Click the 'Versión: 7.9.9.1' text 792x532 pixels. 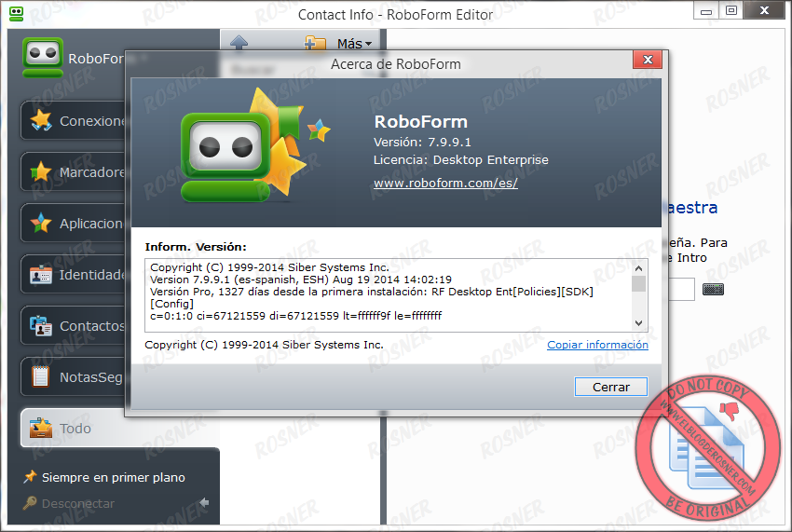[422, 142]
